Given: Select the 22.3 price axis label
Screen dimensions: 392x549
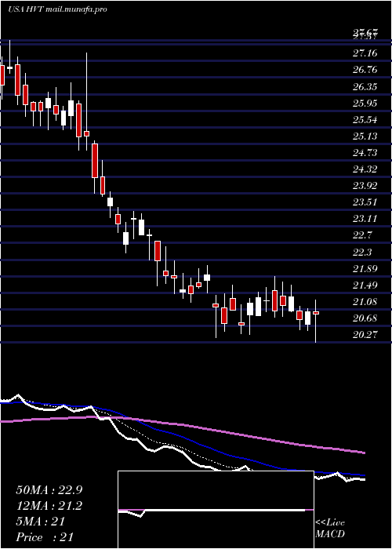Looking at the screenshot, I should [x=362, y=252].
